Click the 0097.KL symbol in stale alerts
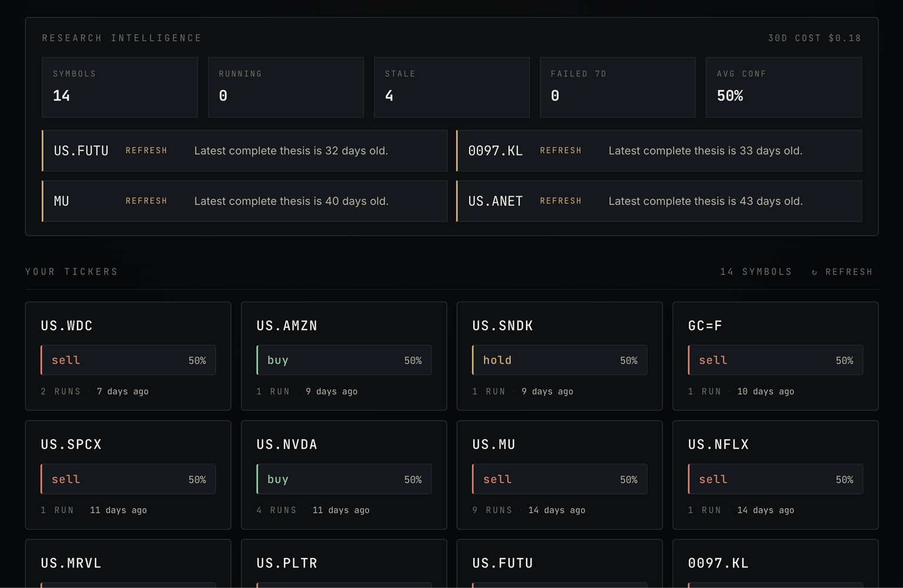 (x=496, y=151)
